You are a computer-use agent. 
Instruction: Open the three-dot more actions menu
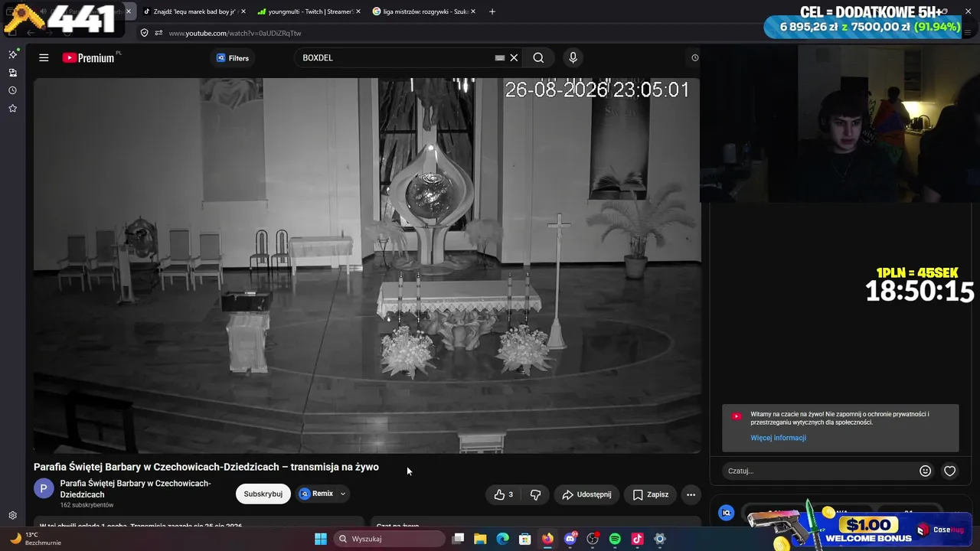coord(691,494)
